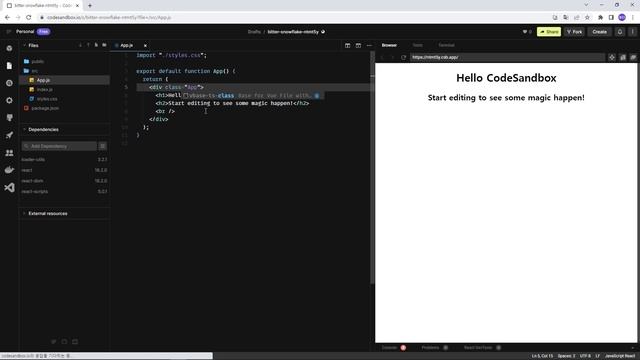Refresh the preview browser

(x=403, y=57)
